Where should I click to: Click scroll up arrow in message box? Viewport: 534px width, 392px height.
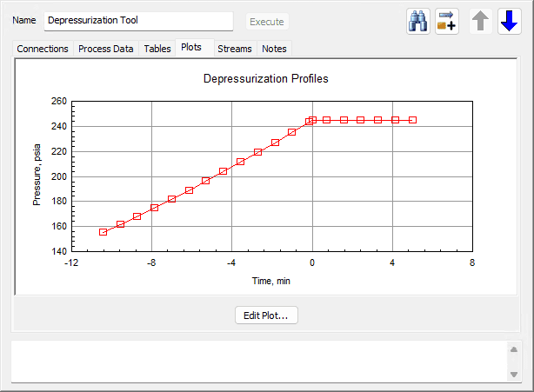coord(514,349)
